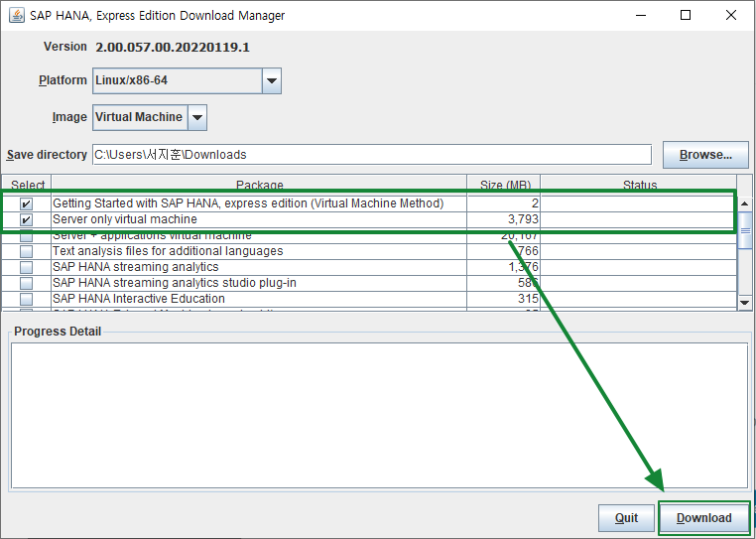Image resolution: width=756 pixels, height=539 pixels.
Task: Expand the Image dropdown arrow
Action: coord(196,117)
